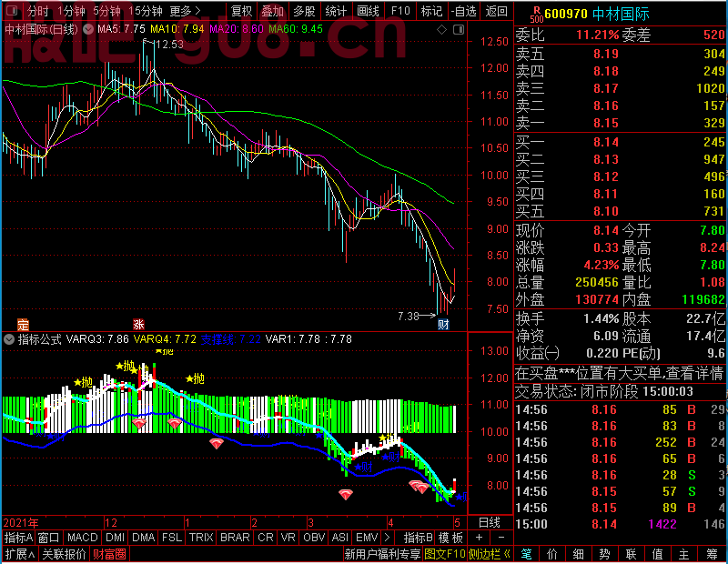The image size is (728, 564).
Task: Open the 指标B indicator group
Action: [418, 538]
